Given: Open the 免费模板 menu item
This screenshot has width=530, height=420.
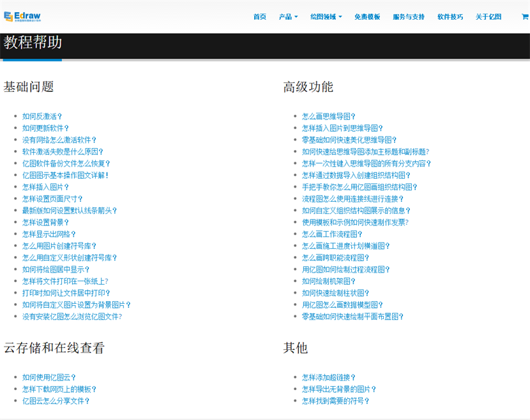Looking at the screenshot, I should coord(367,16).
